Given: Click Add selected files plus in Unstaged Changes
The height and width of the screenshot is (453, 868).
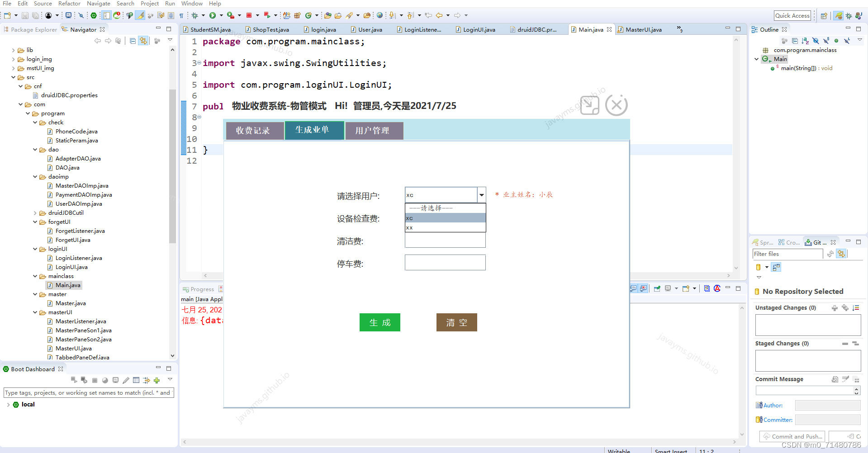Looking at the screenshot, I should tap(835, 307).
